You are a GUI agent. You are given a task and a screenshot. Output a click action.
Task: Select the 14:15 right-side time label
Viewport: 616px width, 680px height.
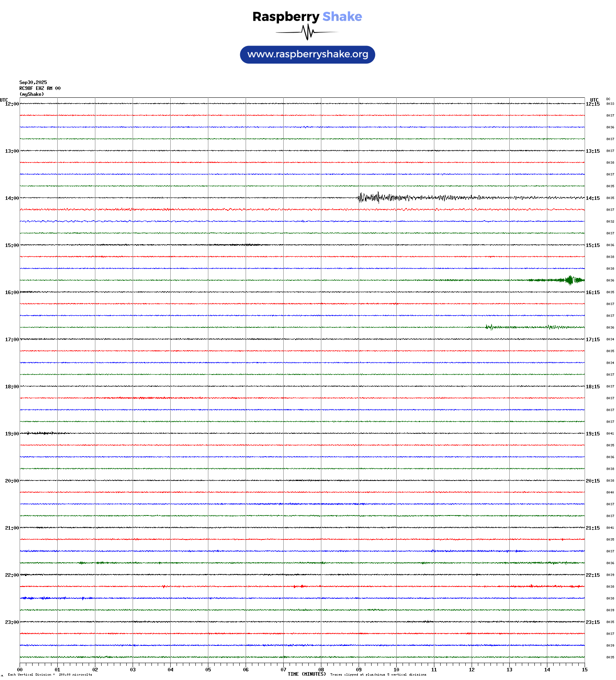pos(592,198)
